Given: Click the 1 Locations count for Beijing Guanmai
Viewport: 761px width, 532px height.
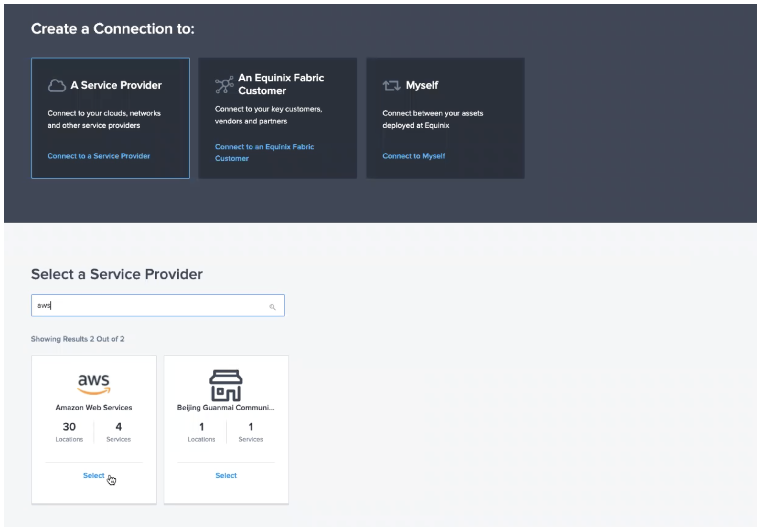Looking at the screenshot, I should tap(201, 432).
